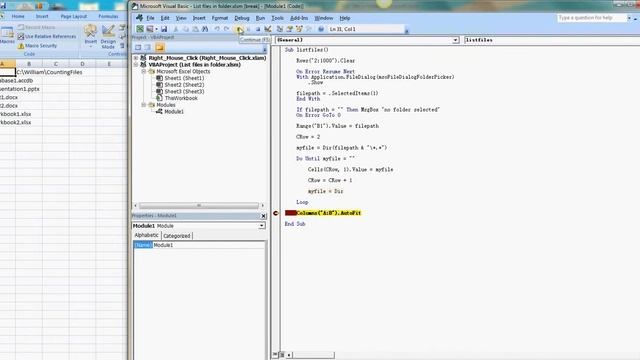Click the Macros button in the Excel ribbon
640x360 pixels.
click(7, 36)
